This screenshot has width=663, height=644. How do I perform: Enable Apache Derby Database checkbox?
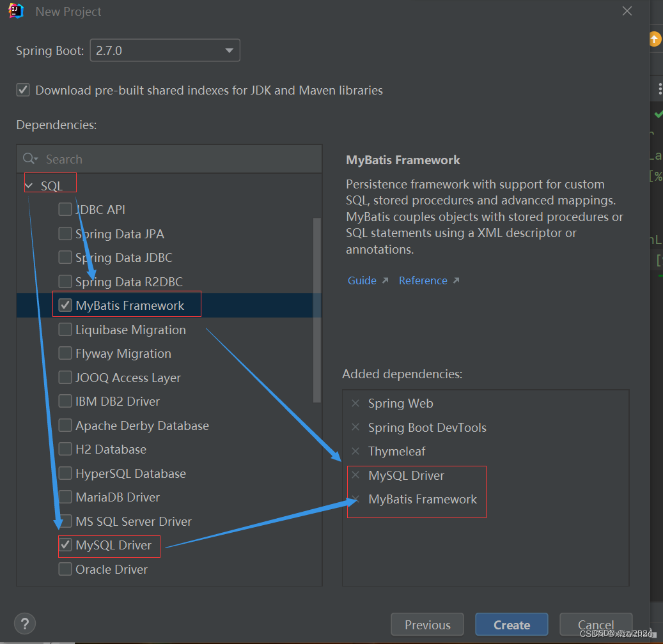[x=65, y=425]
